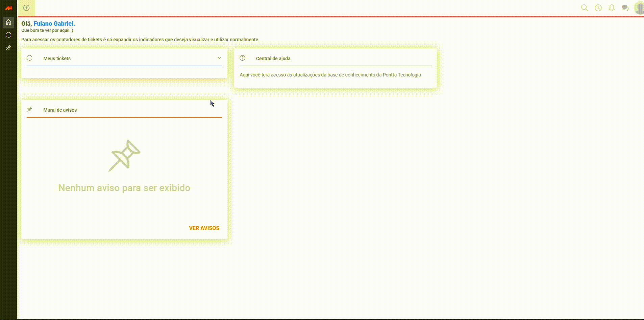Open the clock history icon

point(598,8)
